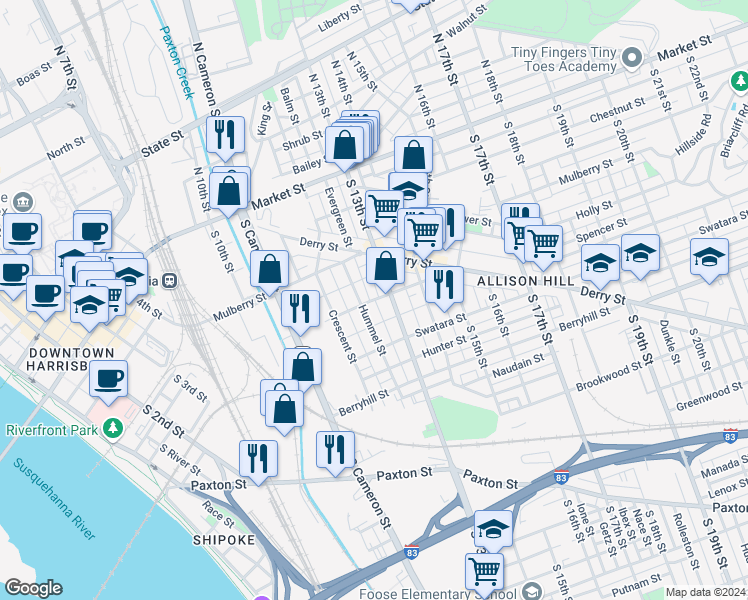Click the Brookwood St label
The height and width of the screenshot is (600, 748).
coord(609,376)
